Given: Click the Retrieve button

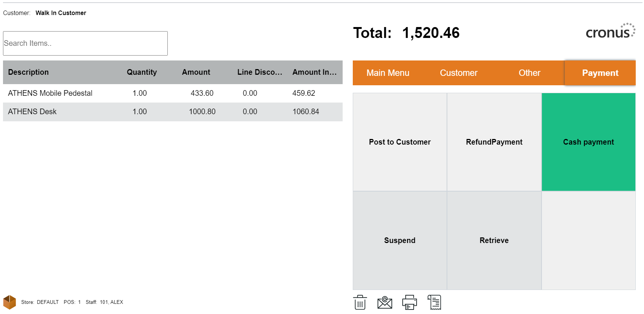Looking at the screenshot, I should click(494, 240).
